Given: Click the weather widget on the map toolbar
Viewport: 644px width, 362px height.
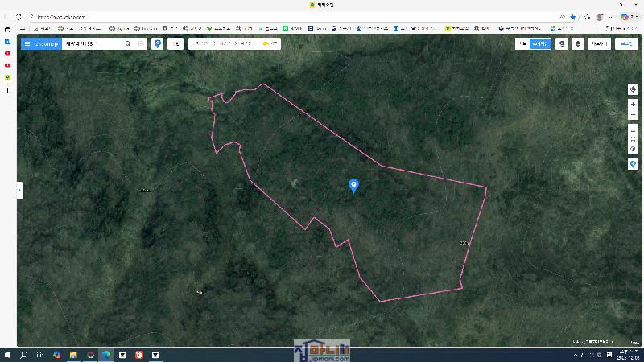Looking at the screenshot, I should click(269, 44).
